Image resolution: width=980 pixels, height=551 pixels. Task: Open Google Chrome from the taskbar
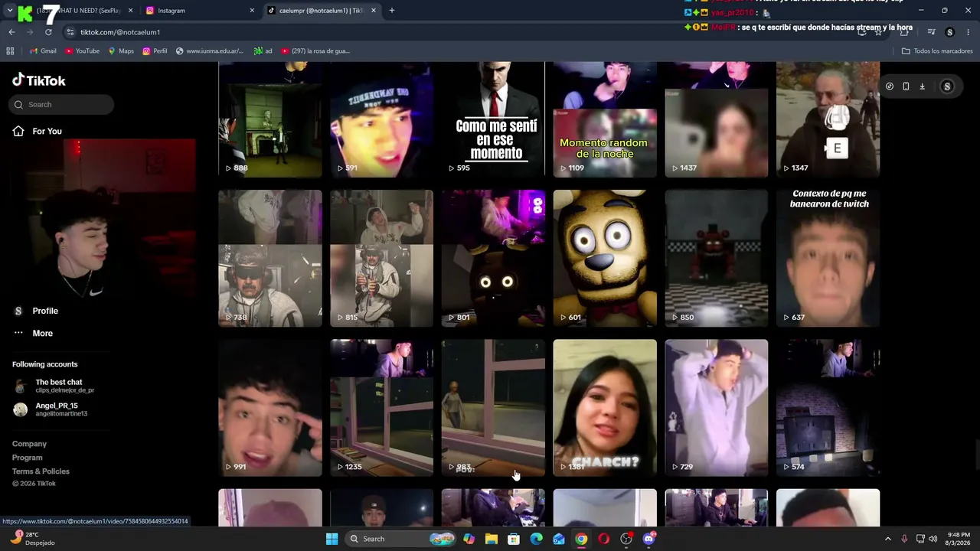(x=581, y=539)
